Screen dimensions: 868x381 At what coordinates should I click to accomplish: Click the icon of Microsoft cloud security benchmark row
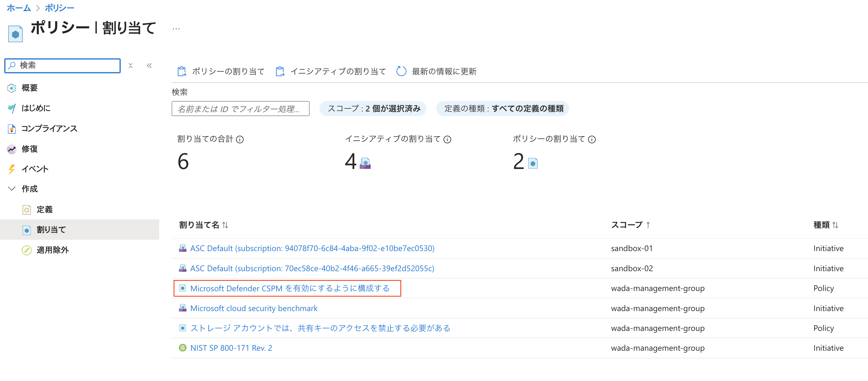183,308
